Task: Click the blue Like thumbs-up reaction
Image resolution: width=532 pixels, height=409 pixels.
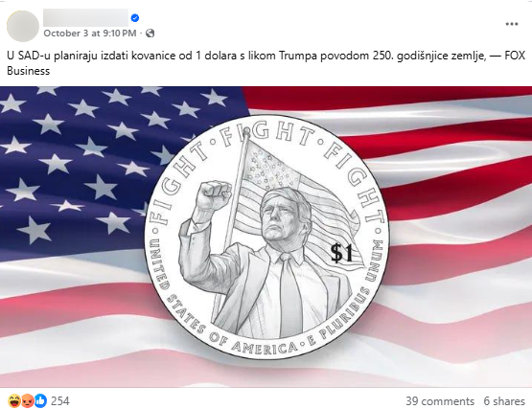Action: (40, 401)
